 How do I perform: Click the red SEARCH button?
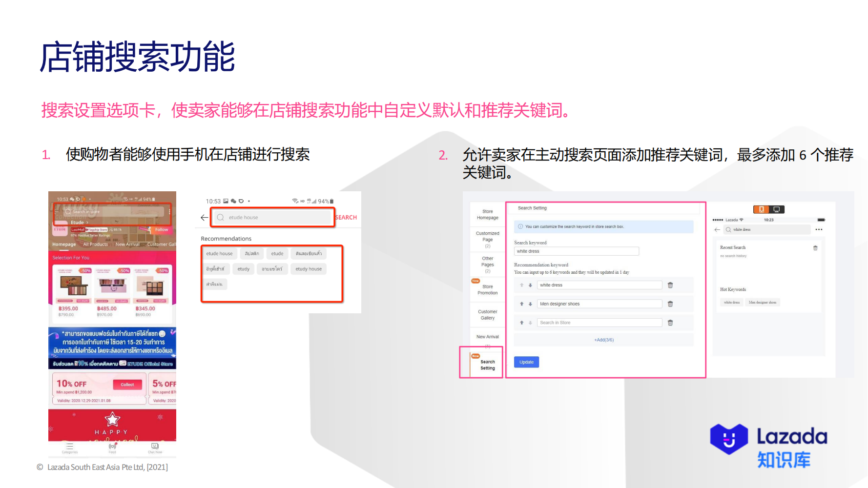click(346, 218)
